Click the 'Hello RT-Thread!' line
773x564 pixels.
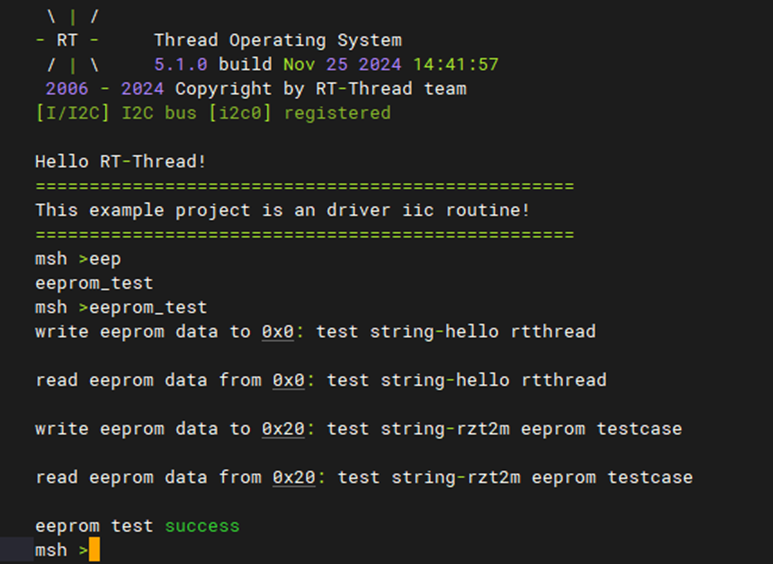(x=121, y=162)
